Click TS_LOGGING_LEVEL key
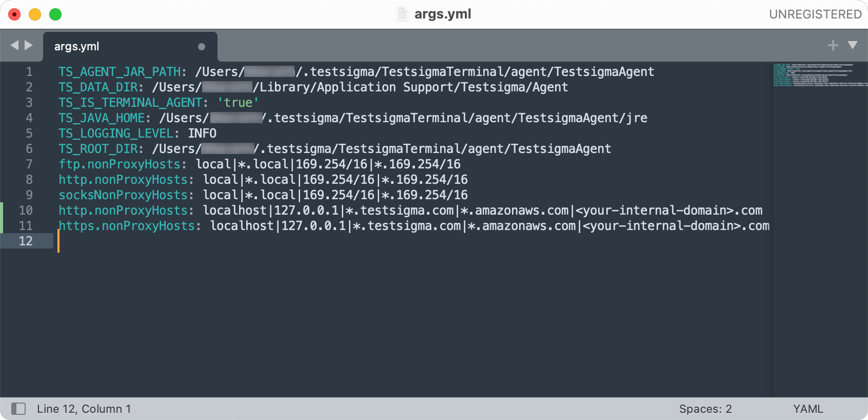868x420 pixels. (x=116, y=133)
